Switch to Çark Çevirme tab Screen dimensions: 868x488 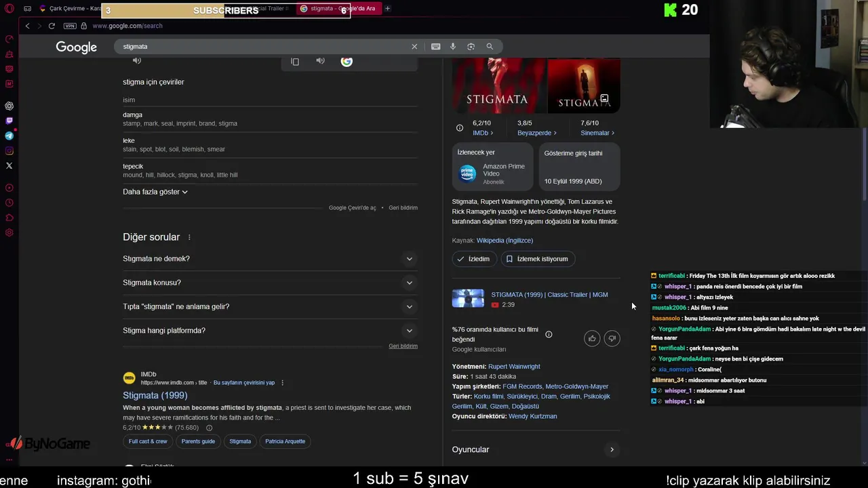click(71, 9)
